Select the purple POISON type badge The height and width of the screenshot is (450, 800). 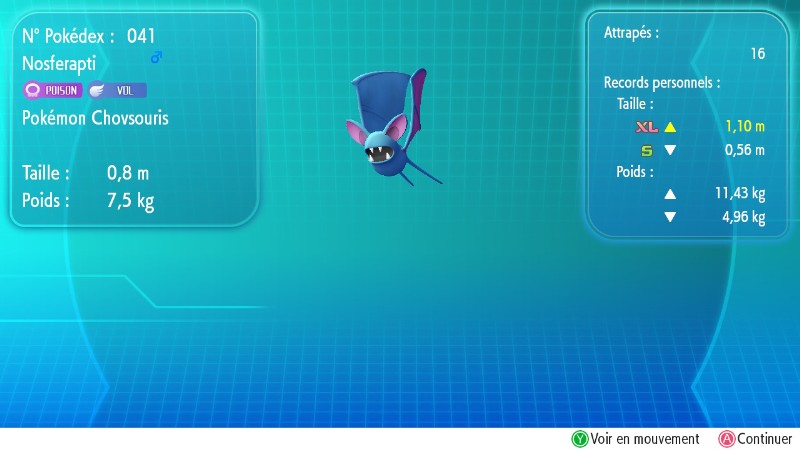click(x=54, y=90)
